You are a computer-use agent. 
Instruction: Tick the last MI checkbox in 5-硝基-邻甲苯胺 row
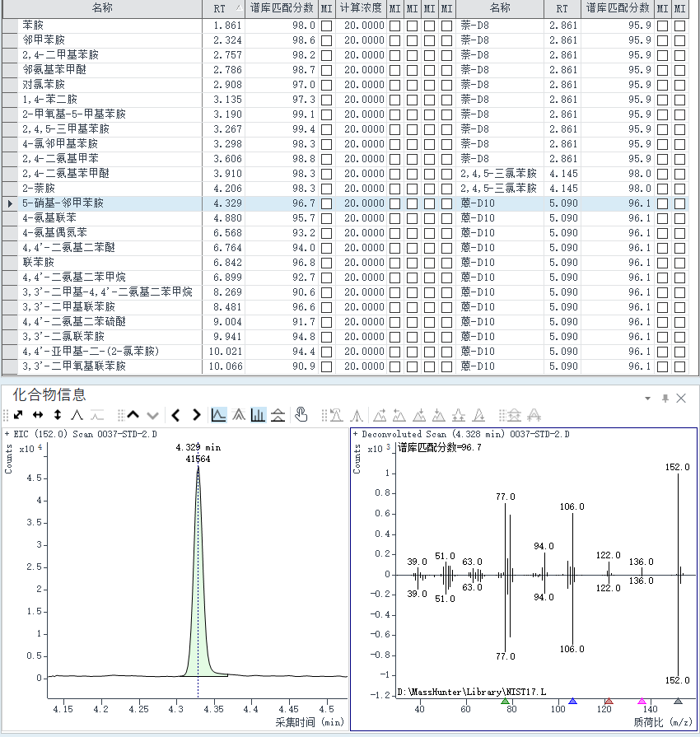pyautogui.click(x=679, y=203)
